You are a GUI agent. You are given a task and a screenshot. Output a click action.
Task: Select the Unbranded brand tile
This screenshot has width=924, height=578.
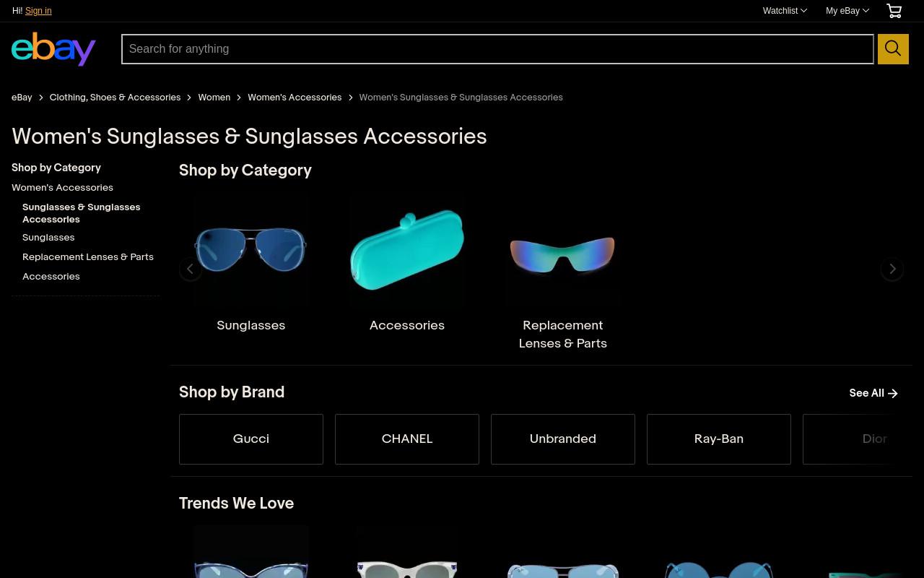click(563, 439)
